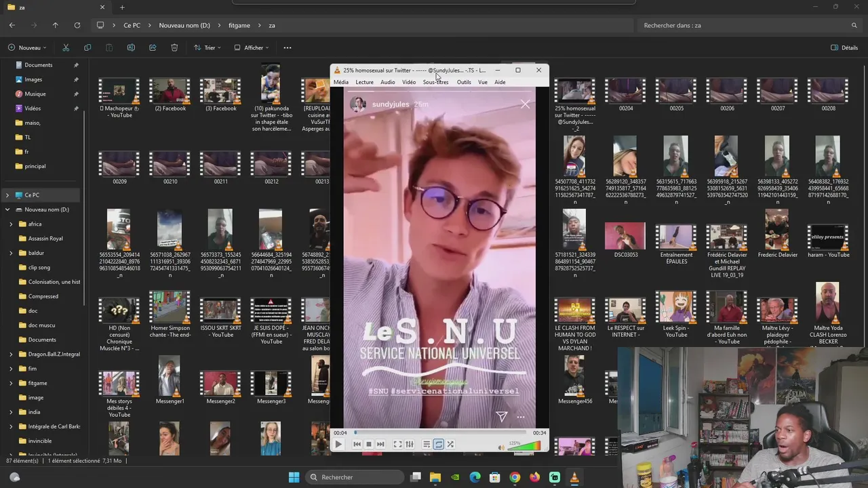Open the Nouveau dropdown

[x=28, y=47]
